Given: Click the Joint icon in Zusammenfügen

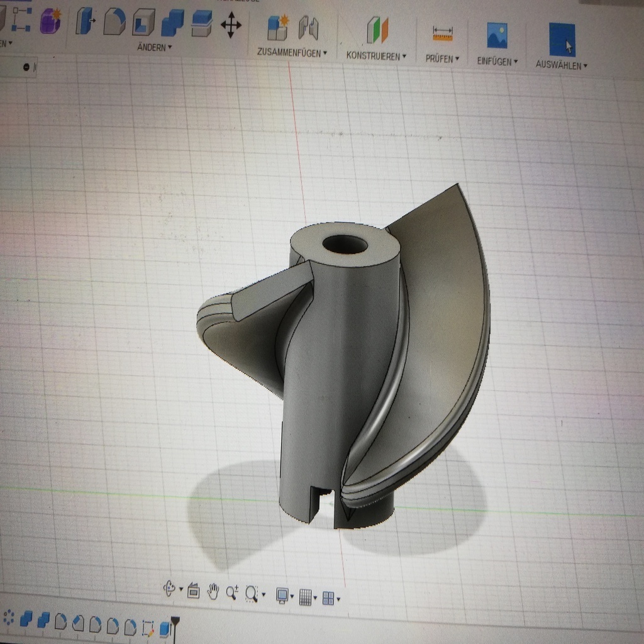Looking at the screenshot, I should point(308,28).
